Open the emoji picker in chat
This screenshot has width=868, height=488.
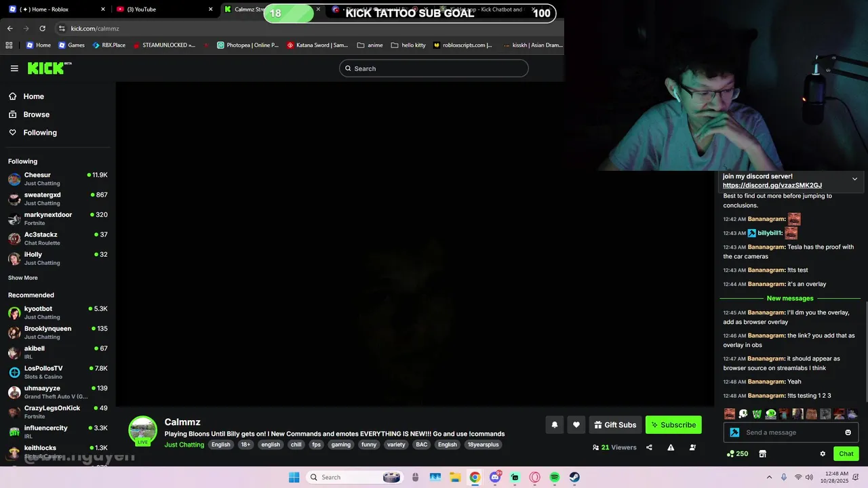click(848, 432)
